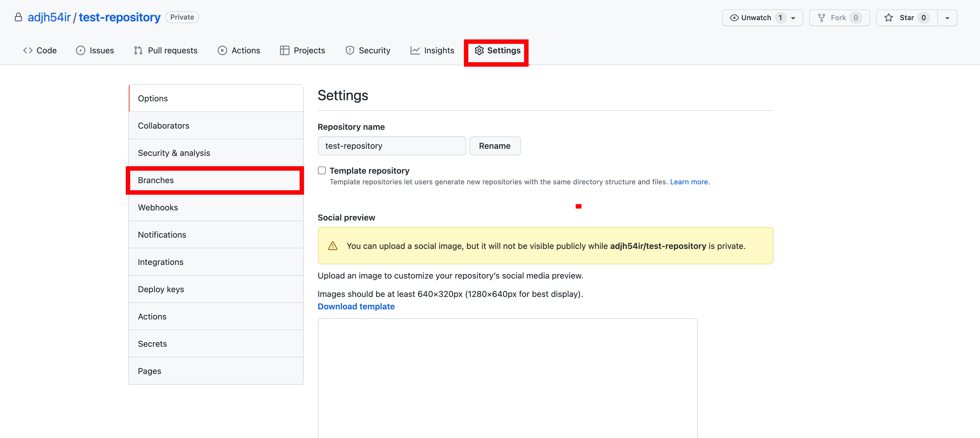
Task: Click the social preview image area
Action: tap(507, 378)
